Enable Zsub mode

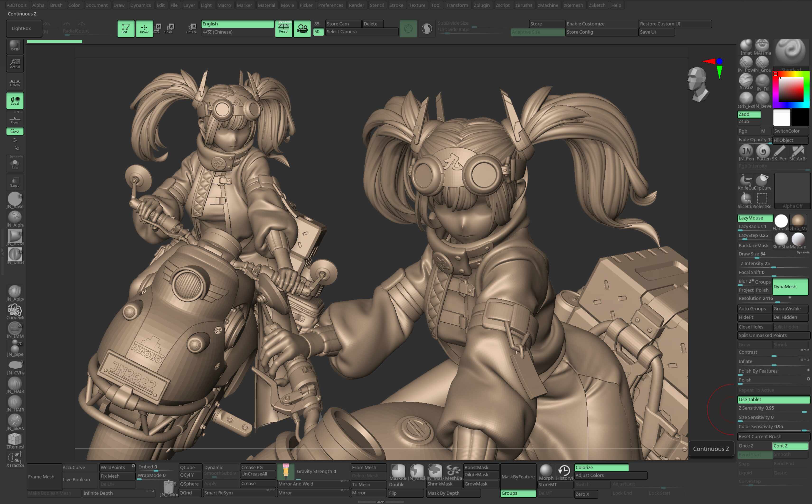749,122
